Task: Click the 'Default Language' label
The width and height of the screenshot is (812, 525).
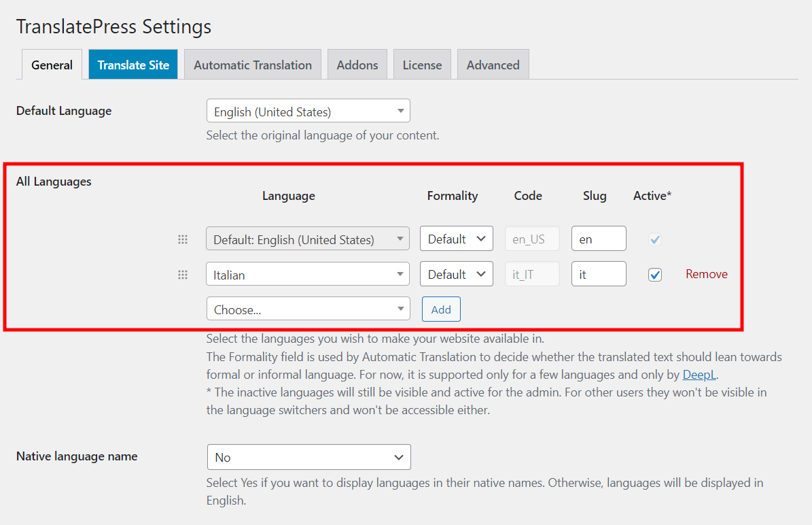Action: [64, 111]
